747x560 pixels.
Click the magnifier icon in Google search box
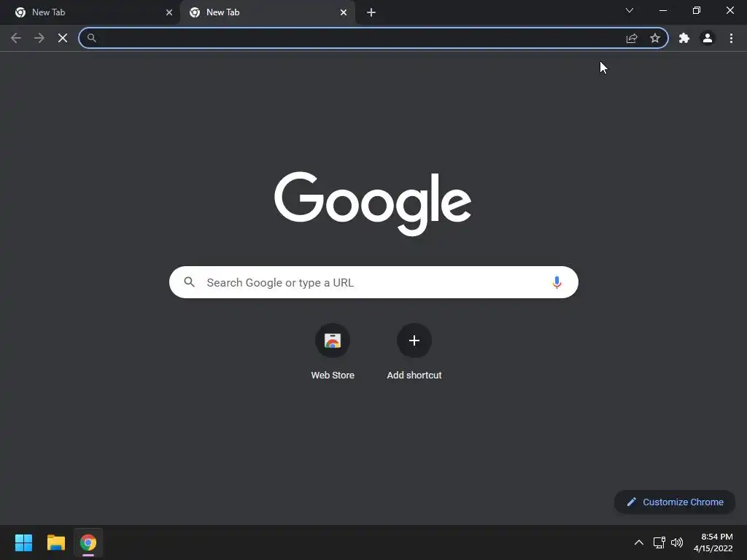(189, 282)
